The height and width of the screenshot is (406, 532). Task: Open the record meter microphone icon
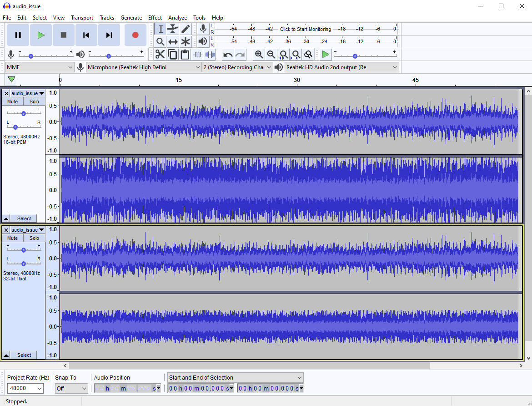(203, 29)
